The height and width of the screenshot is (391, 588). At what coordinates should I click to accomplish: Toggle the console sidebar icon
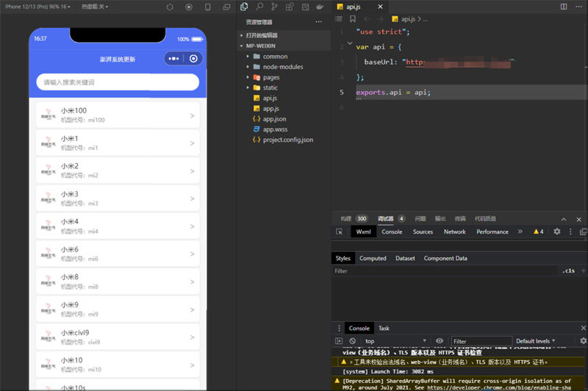click(339, 341)
